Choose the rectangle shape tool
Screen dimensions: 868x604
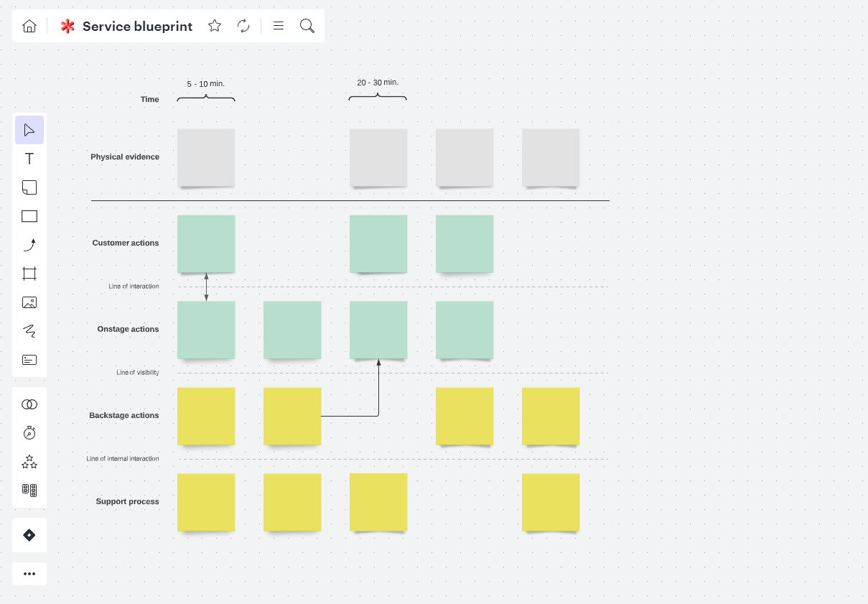tap(29, 215)
